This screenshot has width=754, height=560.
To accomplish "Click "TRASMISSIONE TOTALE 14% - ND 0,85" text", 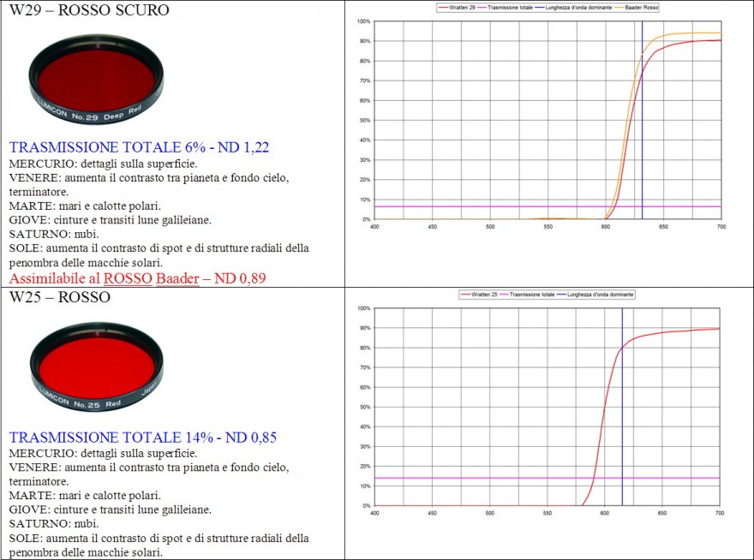I will pyautogui.click(x=142, y=438).
